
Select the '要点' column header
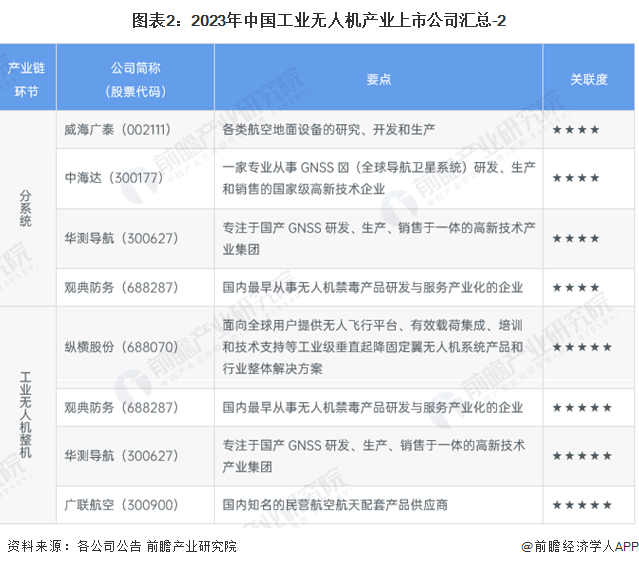(x=379, y=79)
